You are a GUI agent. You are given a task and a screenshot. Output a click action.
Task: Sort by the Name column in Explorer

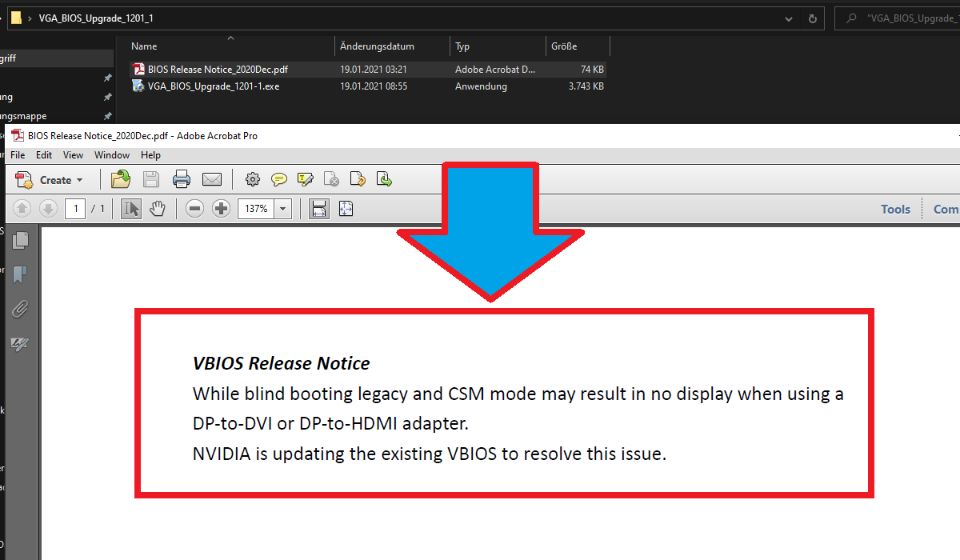[144, 46]
